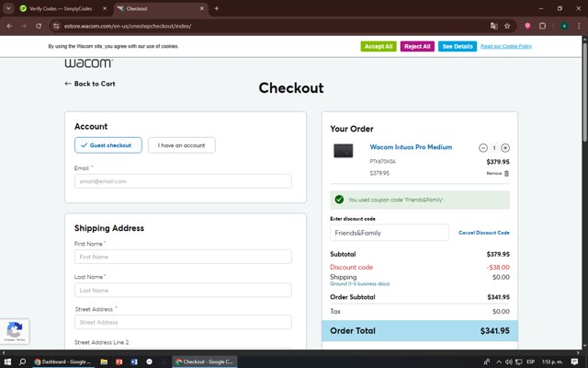This screenshot has width=588, height=368.
Task: Open Windows Start menu
Action: click(7, 362)
